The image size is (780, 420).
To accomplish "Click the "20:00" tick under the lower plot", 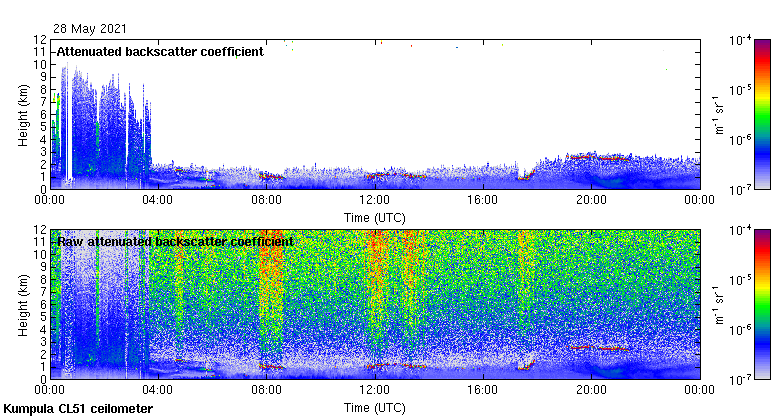I will (x=591, y=390).
